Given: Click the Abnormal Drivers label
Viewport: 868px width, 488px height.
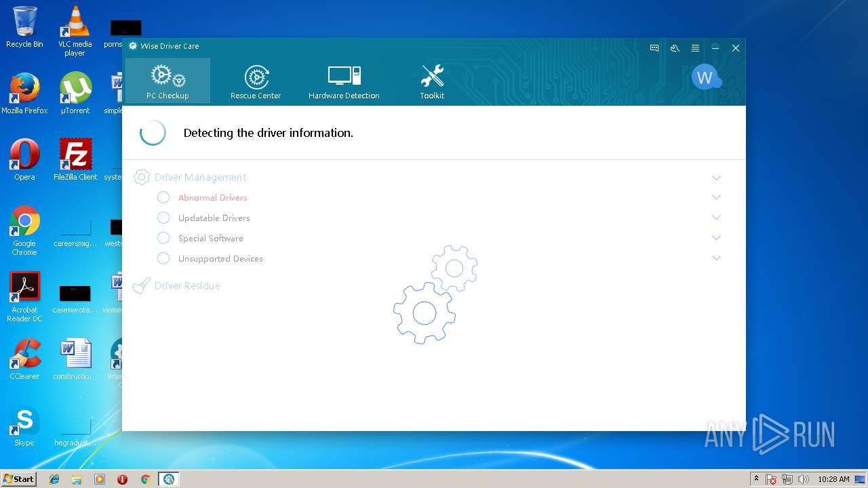Looking at the screenshot, I should click(x=212, y=198).
